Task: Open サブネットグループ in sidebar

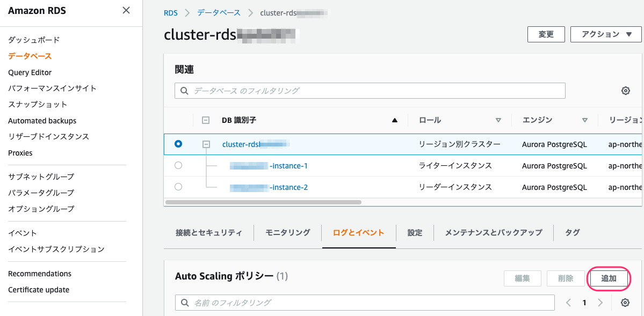Action: point(41,177)
